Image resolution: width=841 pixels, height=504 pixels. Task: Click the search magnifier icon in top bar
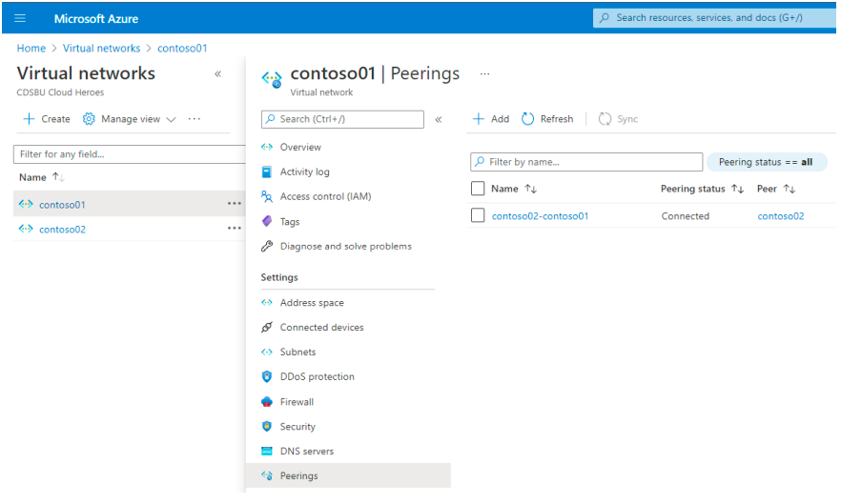(605, 18)
